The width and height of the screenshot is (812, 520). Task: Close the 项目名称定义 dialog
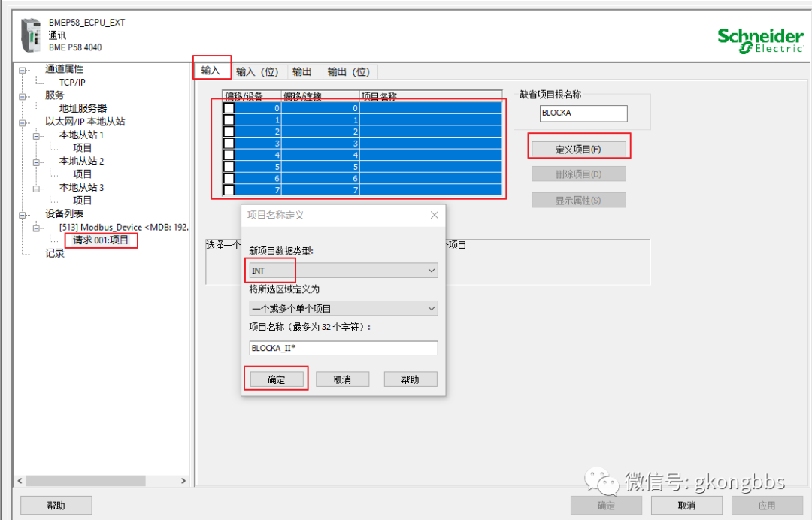point(435,215)
